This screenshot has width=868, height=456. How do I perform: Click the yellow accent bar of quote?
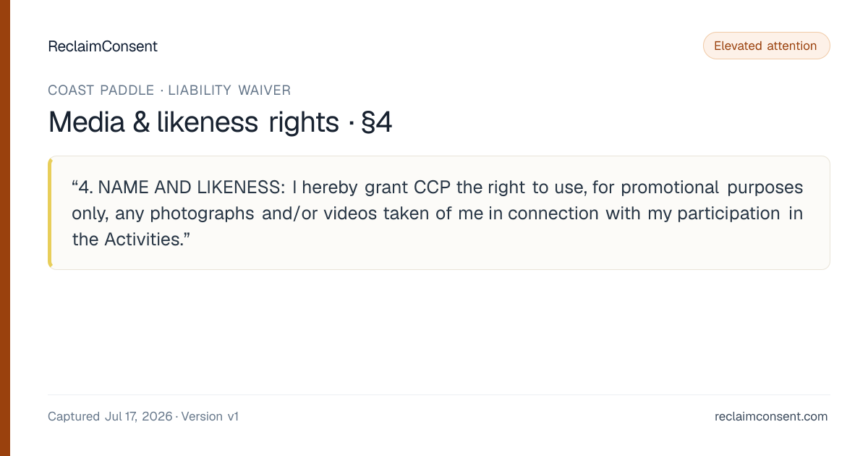tap(50, 213)
